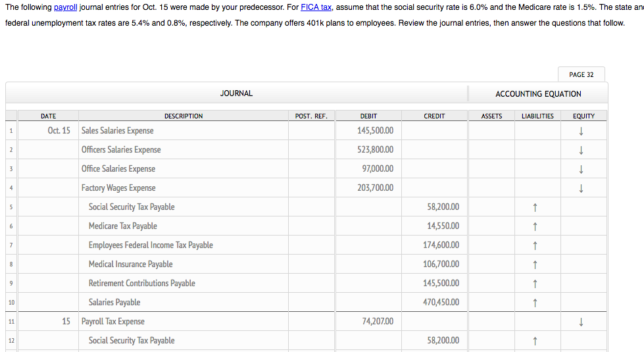
Task: Click the JOURNAL section heading
Action: [236, 93]
